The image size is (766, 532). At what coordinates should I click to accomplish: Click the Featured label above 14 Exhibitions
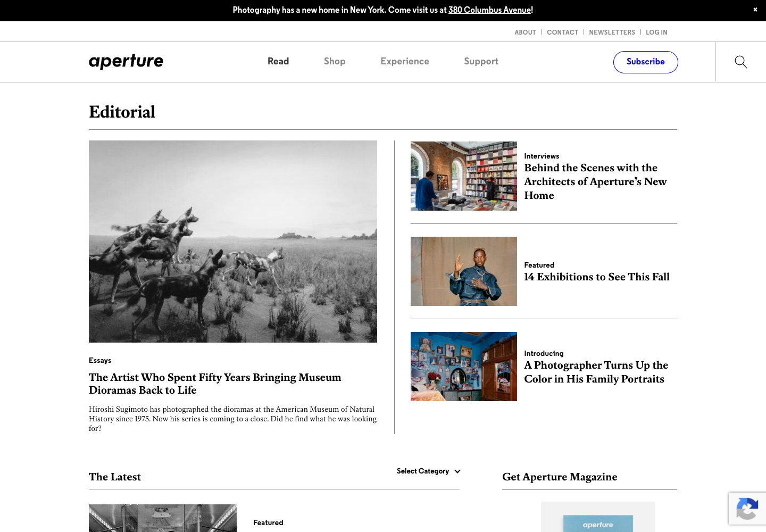coord(539,265)
